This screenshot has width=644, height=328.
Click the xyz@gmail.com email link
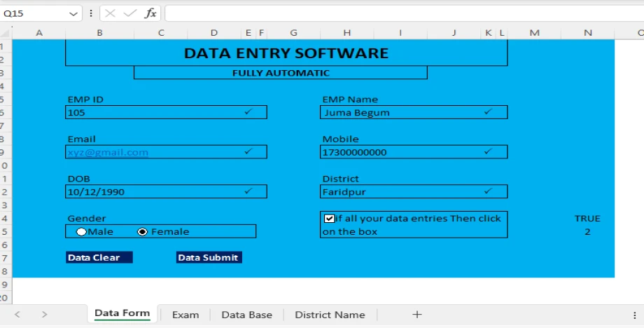click(108, 152)
